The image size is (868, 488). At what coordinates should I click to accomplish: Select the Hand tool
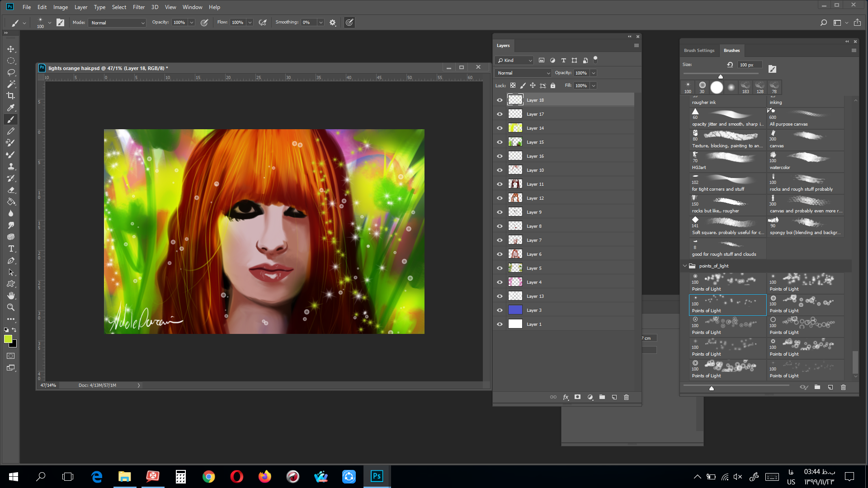(x=11, y=296)
